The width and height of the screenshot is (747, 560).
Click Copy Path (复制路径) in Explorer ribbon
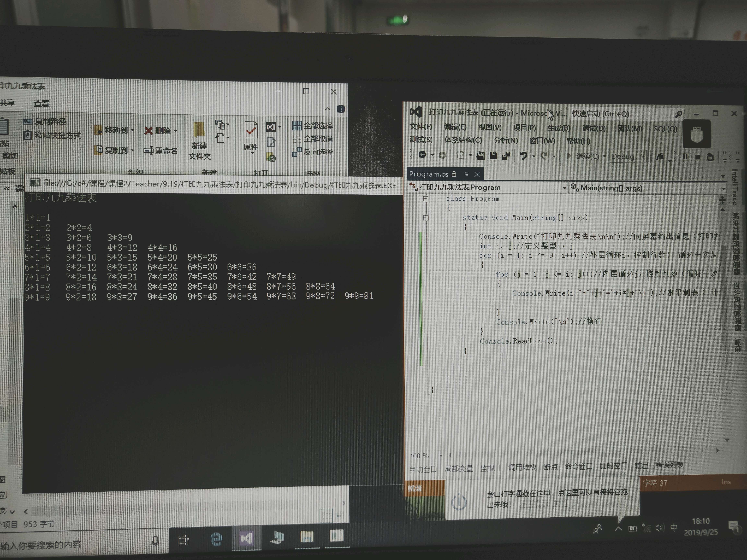pyautogui.click(x=45, y=122)
